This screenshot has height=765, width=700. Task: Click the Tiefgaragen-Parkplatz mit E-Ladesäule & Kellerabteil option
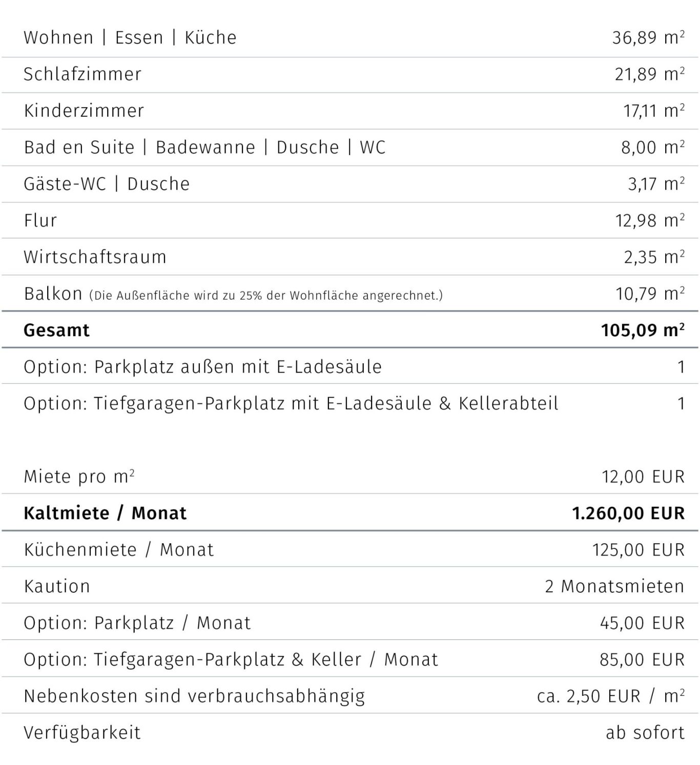[291, 403]
